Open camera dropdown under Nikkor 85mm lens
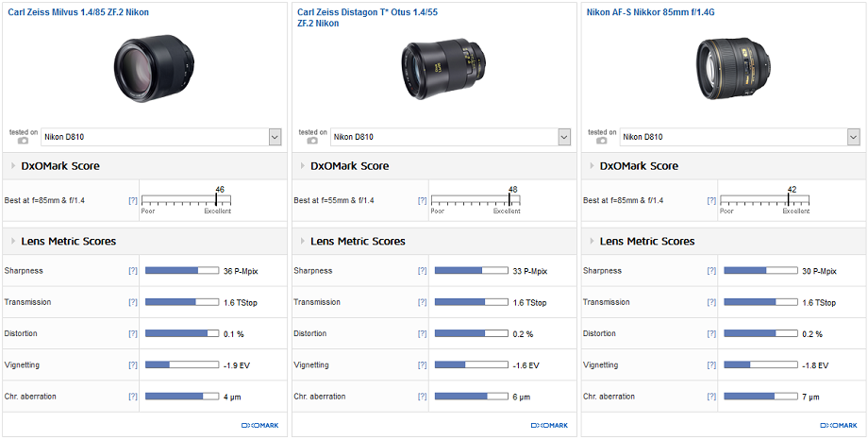 pyautogui.click(x=740, y=137)
